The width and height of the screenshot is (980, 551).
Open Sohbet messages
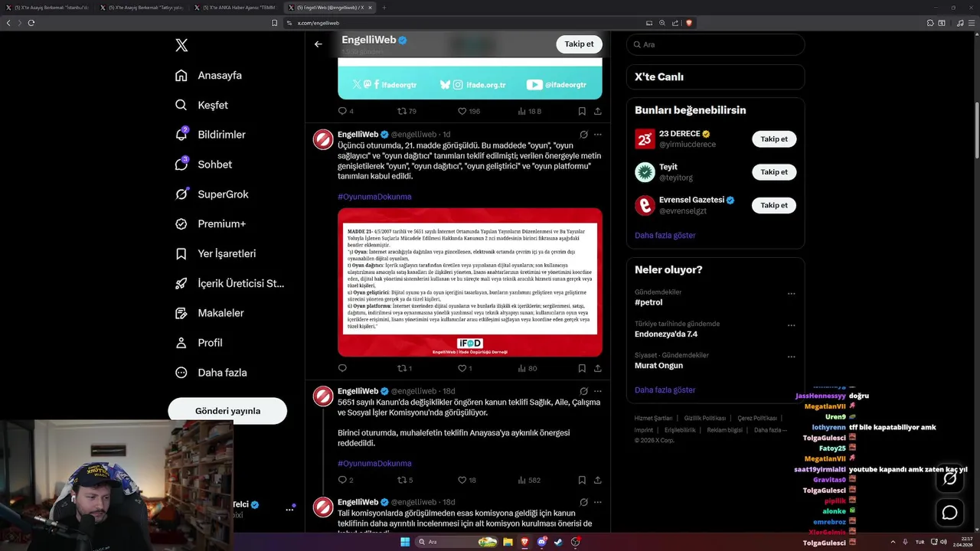click(204, 165)
